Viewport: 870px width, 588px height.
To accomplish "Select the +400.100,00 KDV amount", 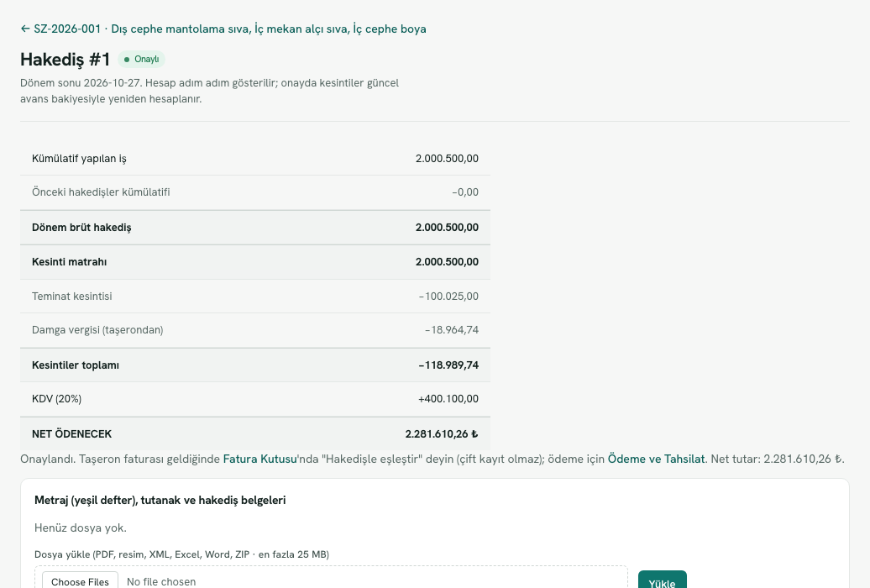I will [448, 399].
